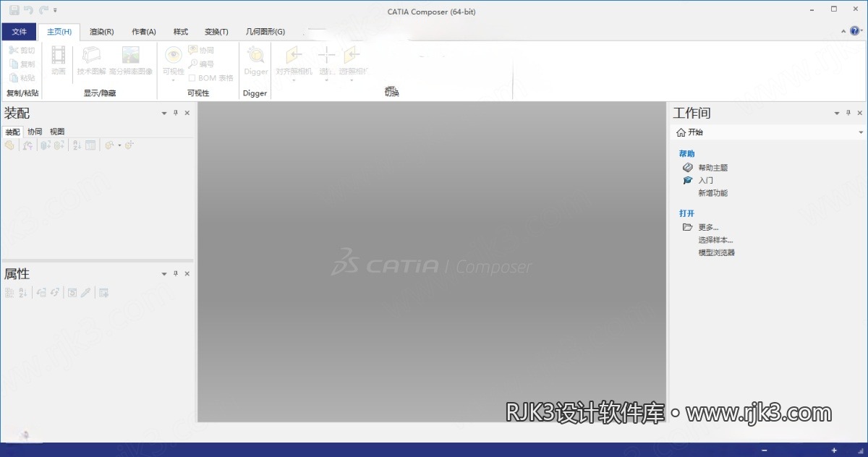Click the first assembly toolbar icon (yellow parts)
Screen dimensions: 868x457
point(9,145)
